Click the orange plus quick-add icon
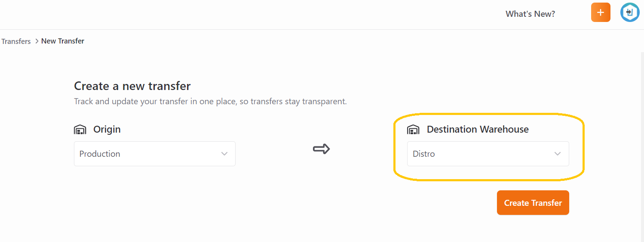644x242 pixels. [601, 12]
